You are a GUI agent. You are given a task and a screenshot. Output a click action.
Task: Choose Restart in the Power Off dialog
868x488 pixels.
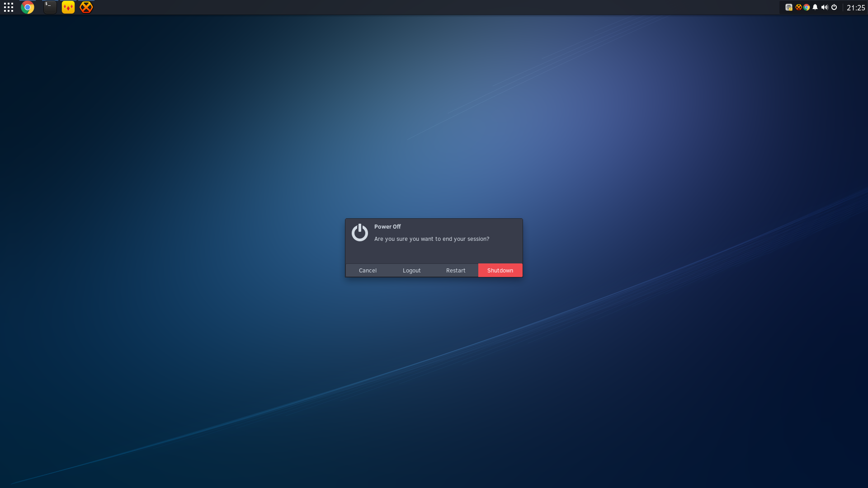pos(456,270)
